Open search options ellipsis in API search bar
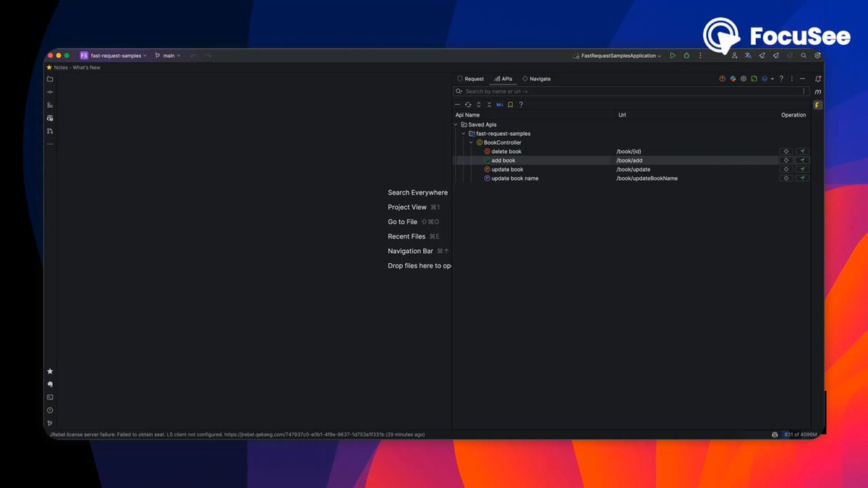Image resolution: width=868 pixels, height=488 pixels. tap(804, 92)
